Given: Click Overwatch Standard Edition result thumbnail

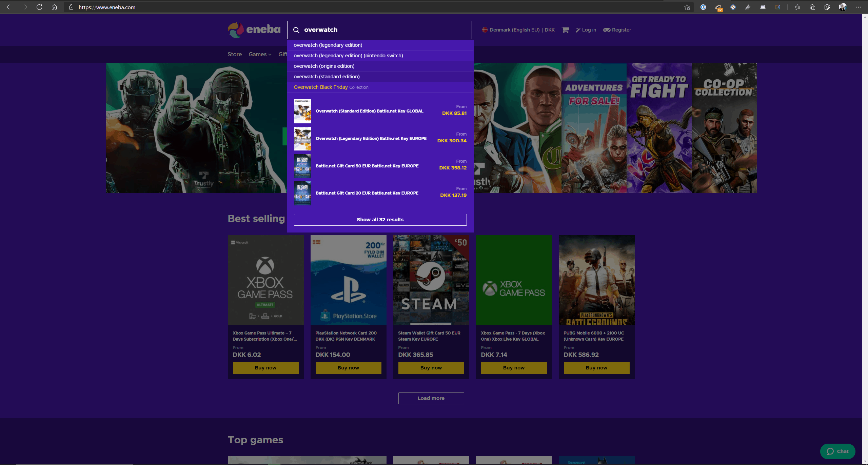Looking at the screenshot, I should tap(302, 111).
